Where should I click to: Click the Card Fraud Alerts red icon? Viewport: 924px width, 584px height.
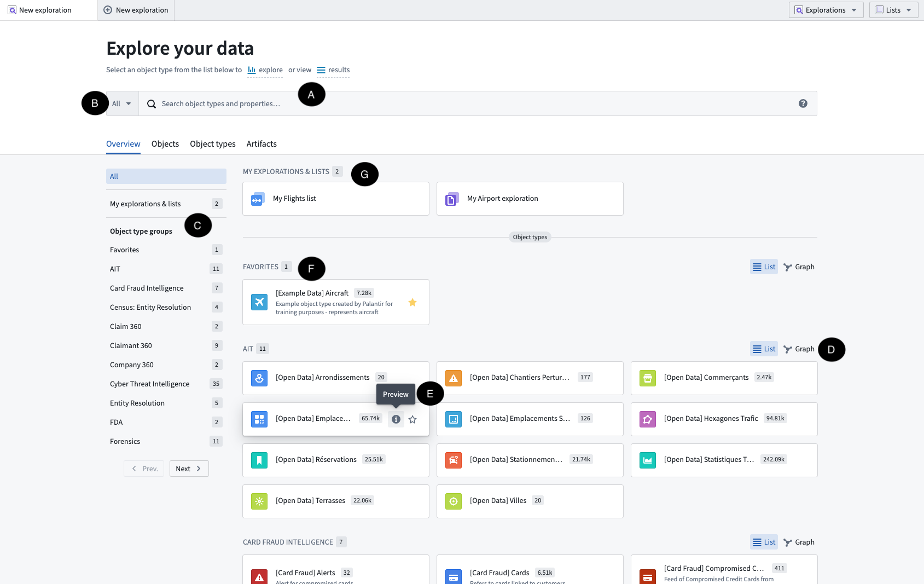pyautogui.click(x=259, y=576)
